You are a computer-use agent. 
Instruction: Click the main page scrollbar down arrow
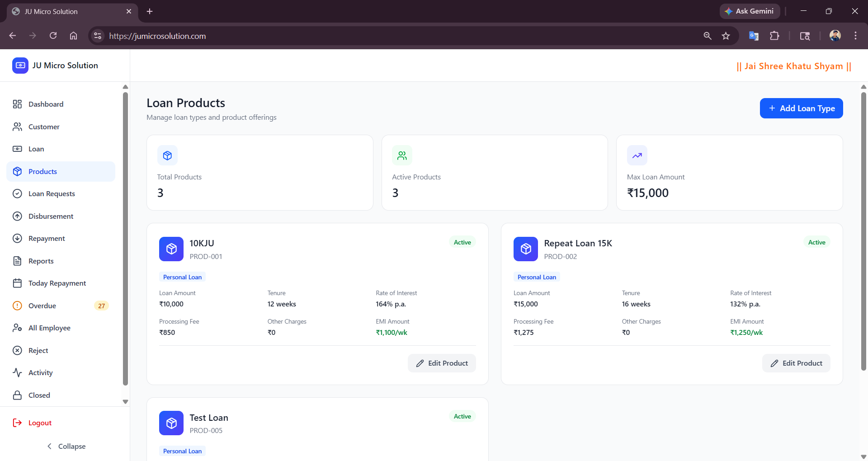click(863, 456)
